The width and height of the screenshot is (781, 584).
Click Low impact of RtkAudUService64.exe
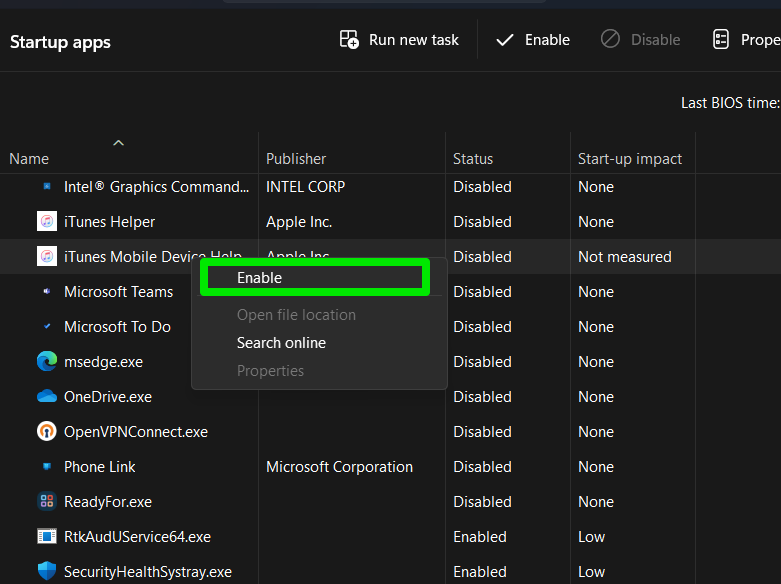click(591, 537)
